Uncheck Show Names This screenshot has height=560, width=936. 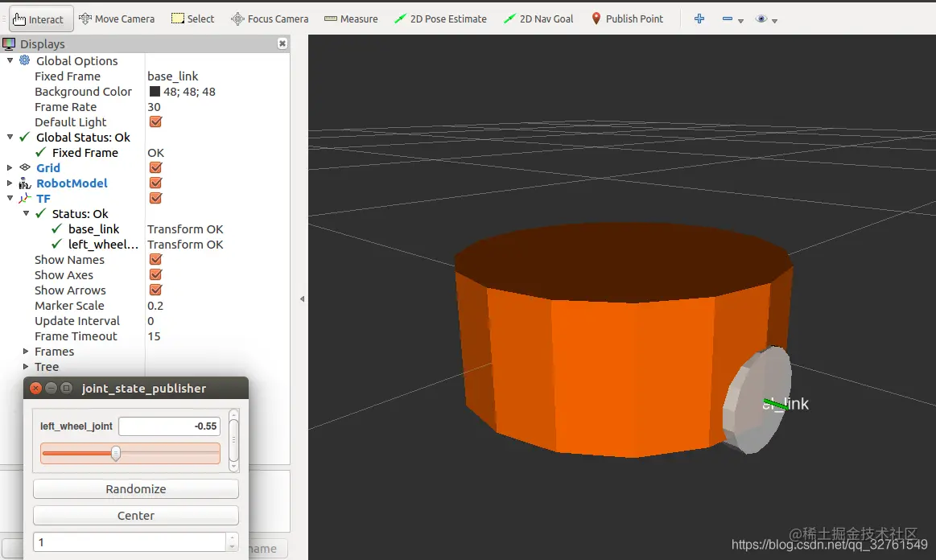click(156, 259)
